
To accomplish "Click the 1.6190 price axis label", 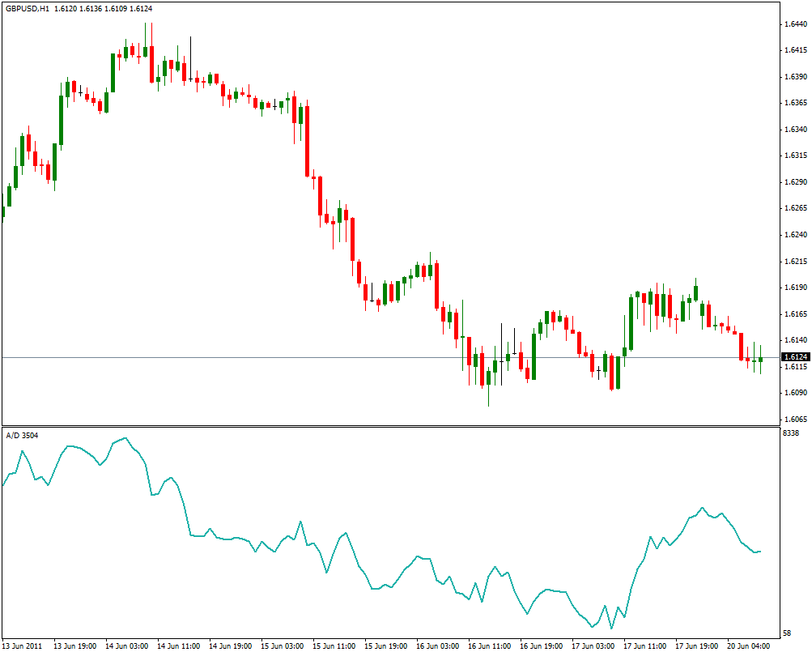I will 796,288.
